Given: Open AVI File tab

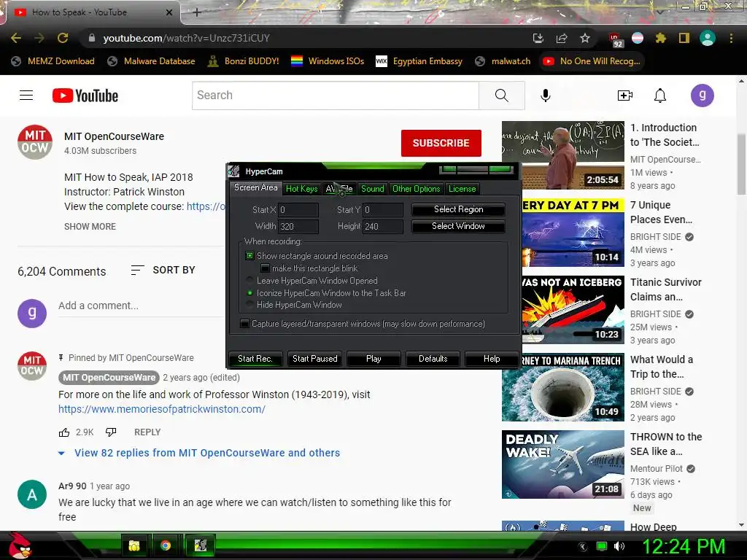Looking at the screenshot, I should pyautogui.click(x=339, y=189).
